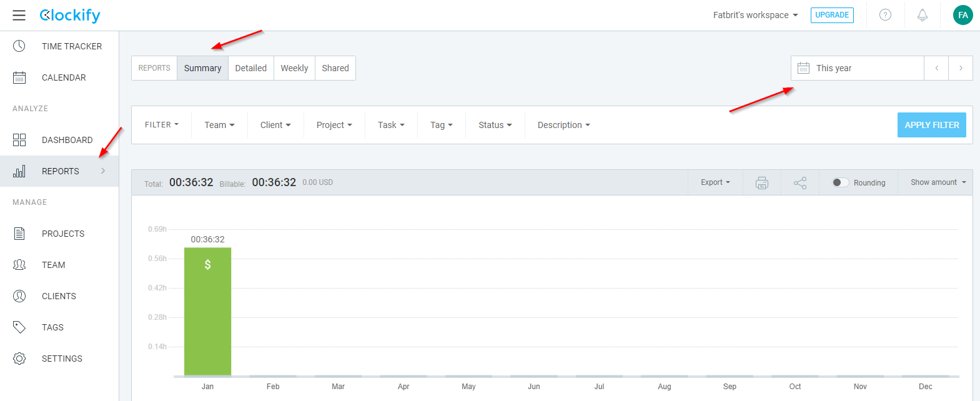
Task: Open the FILTER dropdown
Action: click(162, 125)
